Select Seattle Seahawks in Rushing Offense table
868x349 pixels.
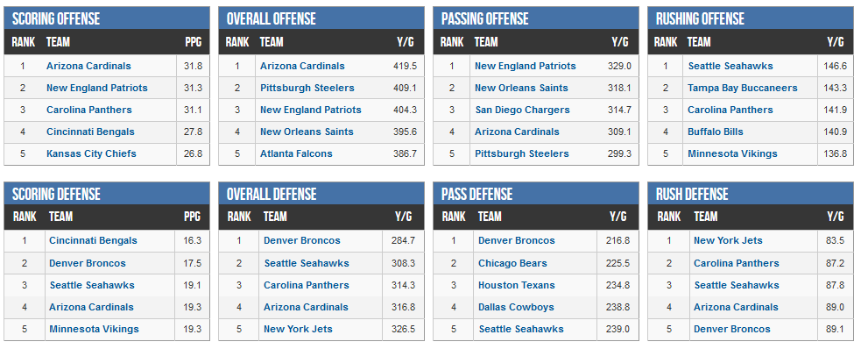pyautogui.click(x=730, y=66)
